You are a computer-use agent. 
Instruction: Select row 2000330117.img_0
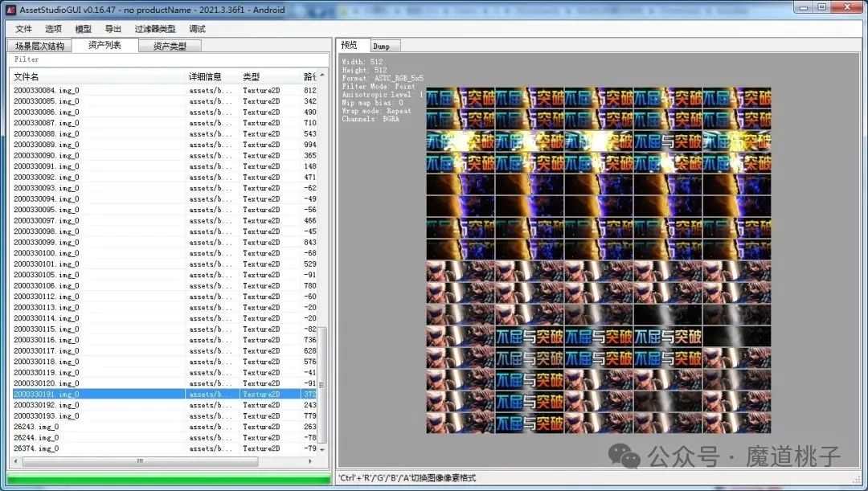pyautogui.click(x=165, y=350)
